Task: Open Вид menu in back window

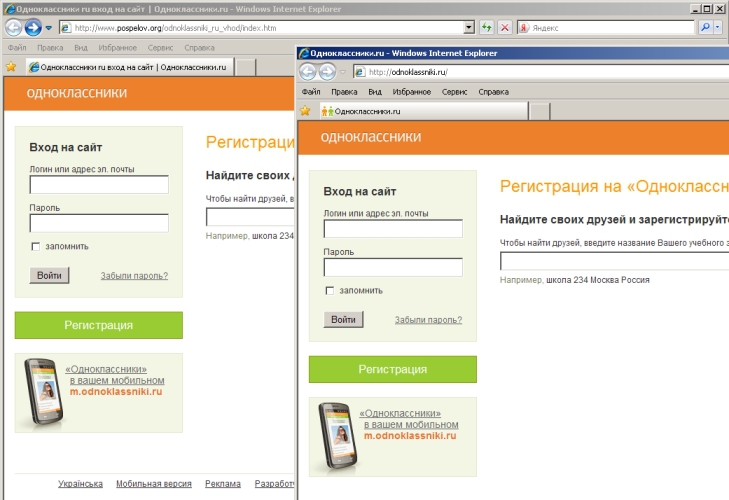Action: tap(81, 47)
